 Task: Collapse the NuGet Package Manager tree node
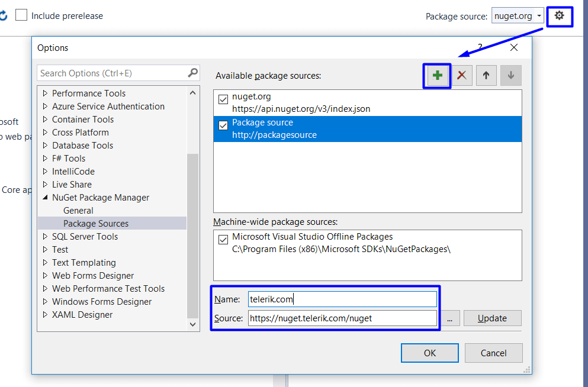pos(46,197)
